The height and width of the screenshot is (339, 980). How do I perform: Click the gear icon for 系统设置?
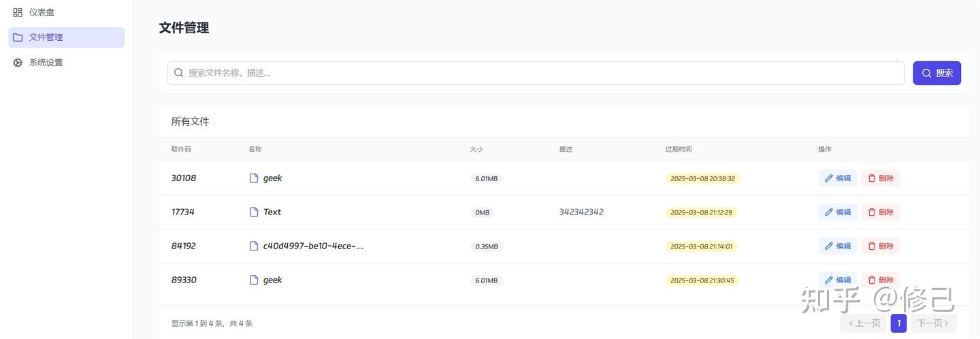[18, 63]
